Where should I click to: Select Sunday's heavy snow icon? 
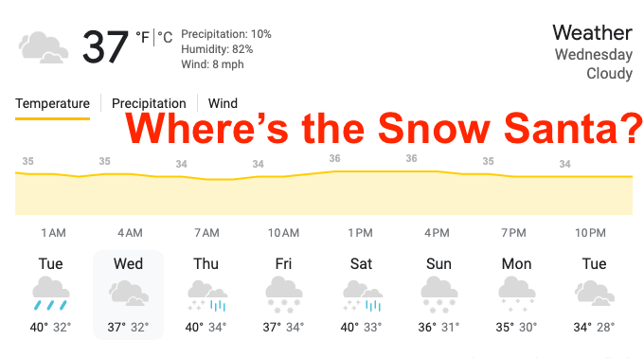click(439, 295)
